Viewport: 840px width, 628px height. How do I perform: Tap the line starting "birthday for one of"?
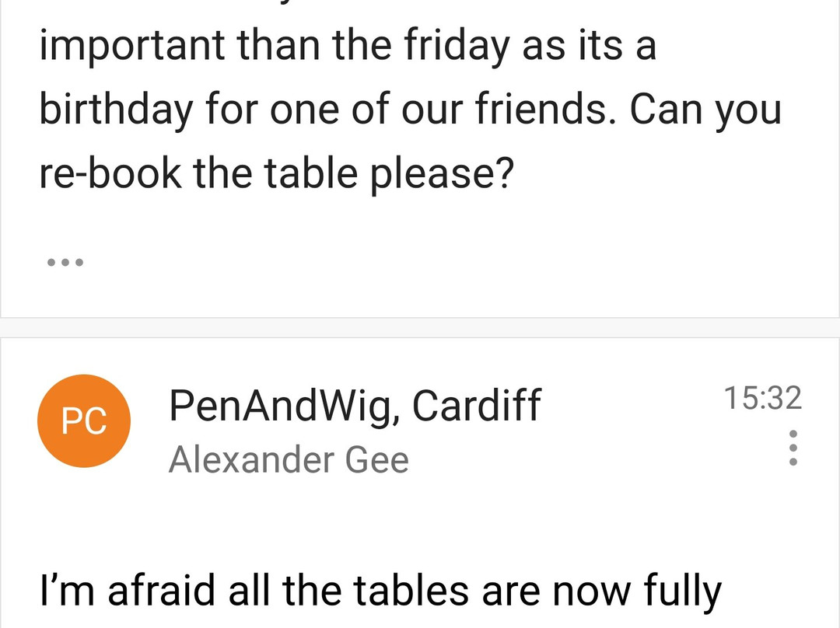pyautogui.click(x=411, y=109)
